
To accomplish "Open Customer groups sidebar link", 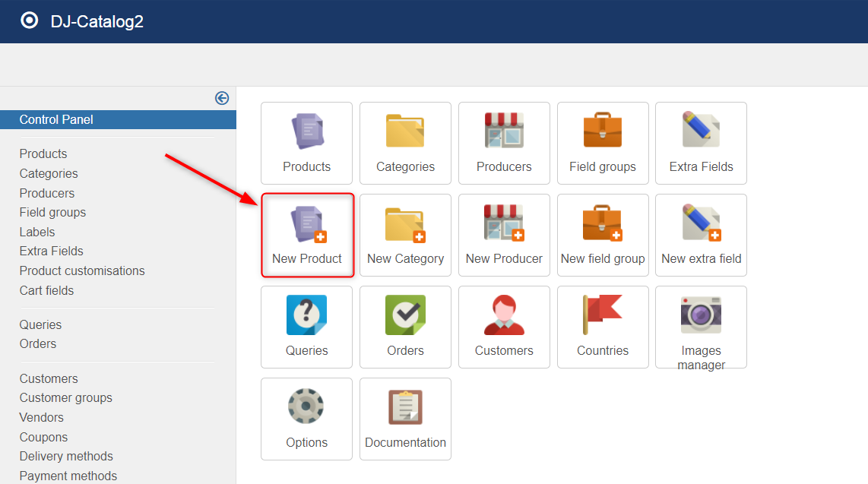I will click(66, 397).
